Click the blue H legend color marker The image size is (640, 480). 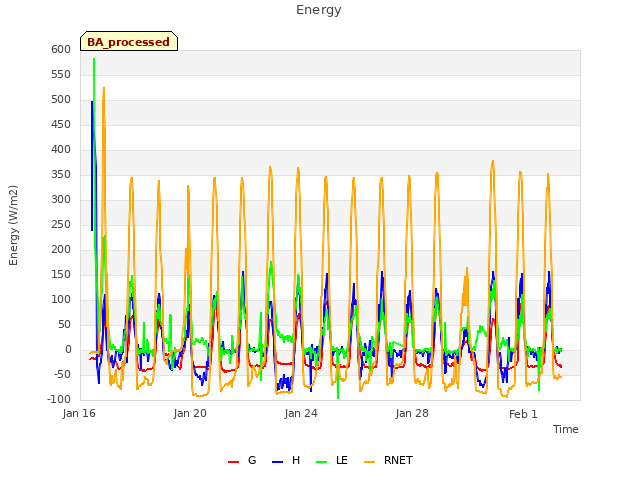[x=278, y=462]
